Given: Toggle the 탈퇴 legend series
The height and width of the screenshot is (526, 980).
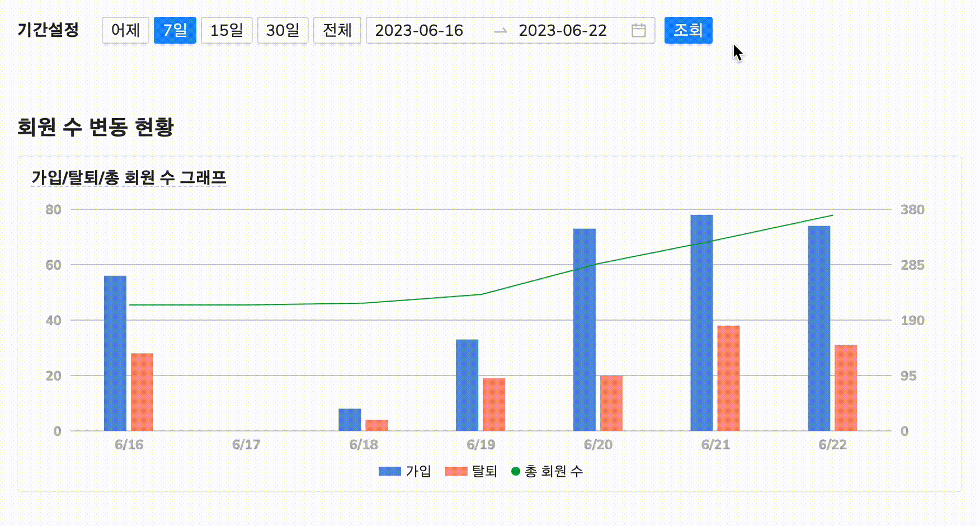Looking at the screenshot, I should tap(471, 471).
